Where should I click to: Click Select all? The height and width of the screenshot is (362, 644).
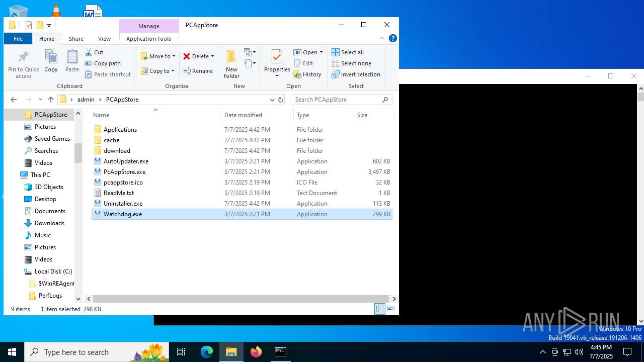[x=348, y=52]
